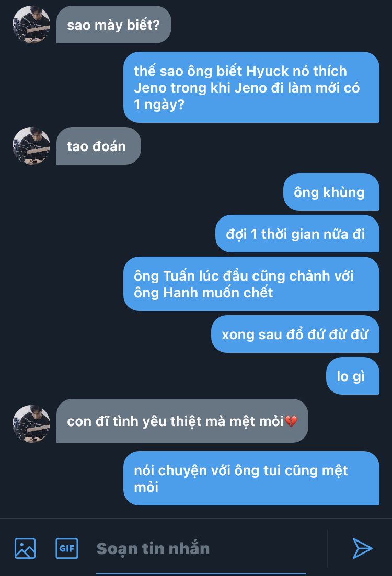Tap the broken heart emoji

pyautogui.click(x=291, y=421)
